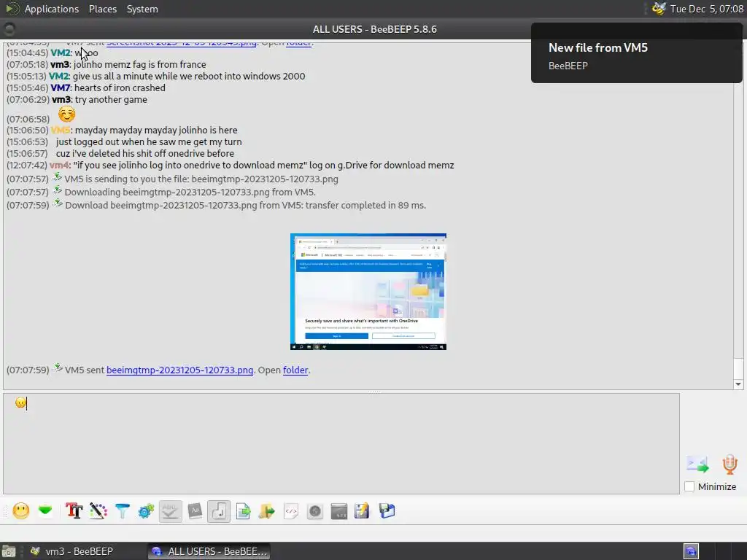Screen dimensions: 747x560
Task: Click the blue funnel message filter icon
Action: (123, 511)
